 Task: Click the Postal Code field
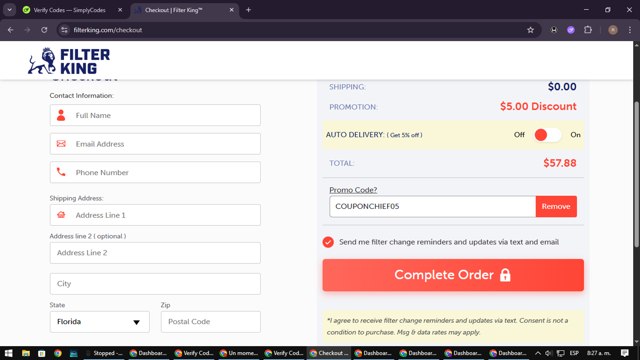(x=211, y=322)
